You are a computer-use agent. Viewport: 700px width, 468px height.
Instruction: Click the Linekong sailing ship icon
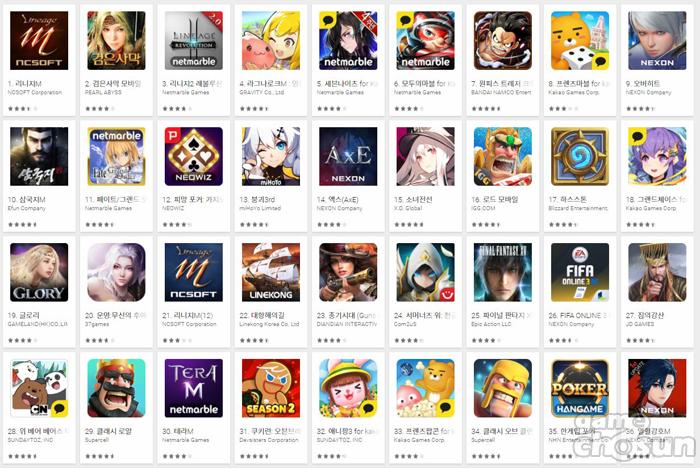(x=271, y=272)
